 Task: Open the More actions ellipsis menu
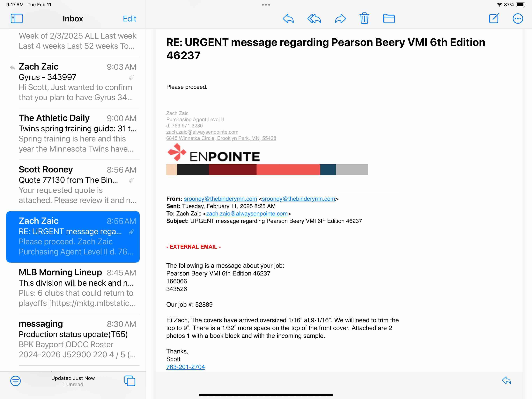point(518,19)
